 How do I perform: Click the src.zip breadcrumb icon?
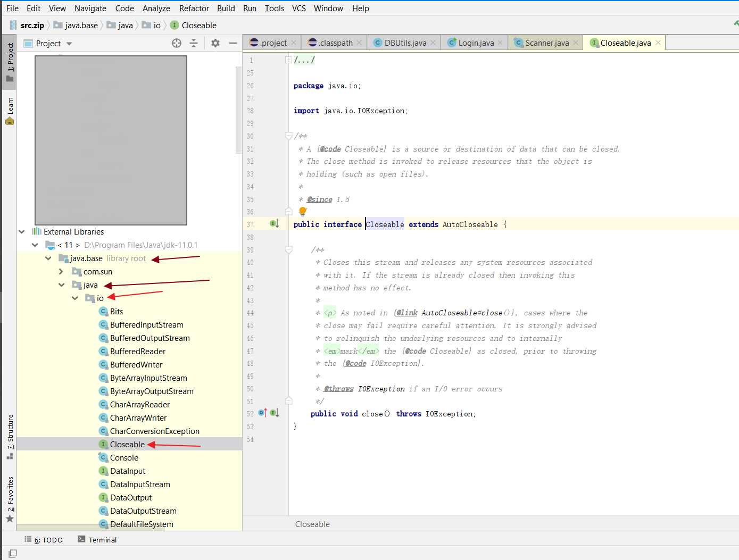[x=13, y=25]
